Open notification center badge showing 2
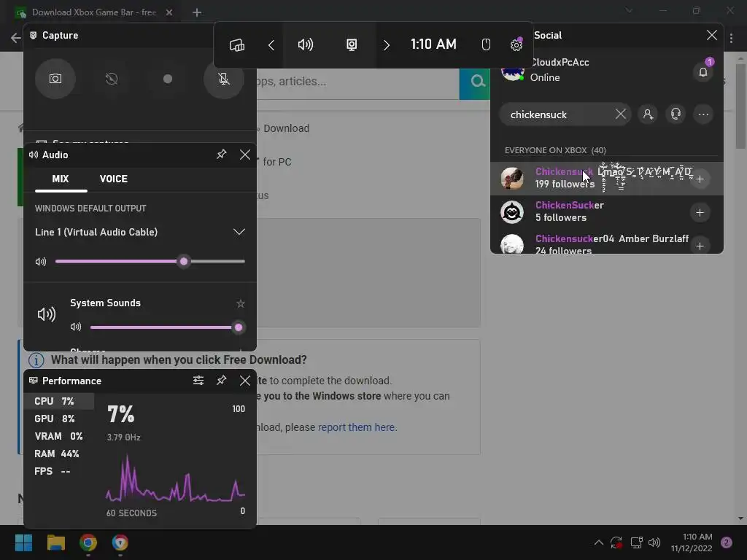Viewport: 747px width, 560px height. click(x=727, y=542)
